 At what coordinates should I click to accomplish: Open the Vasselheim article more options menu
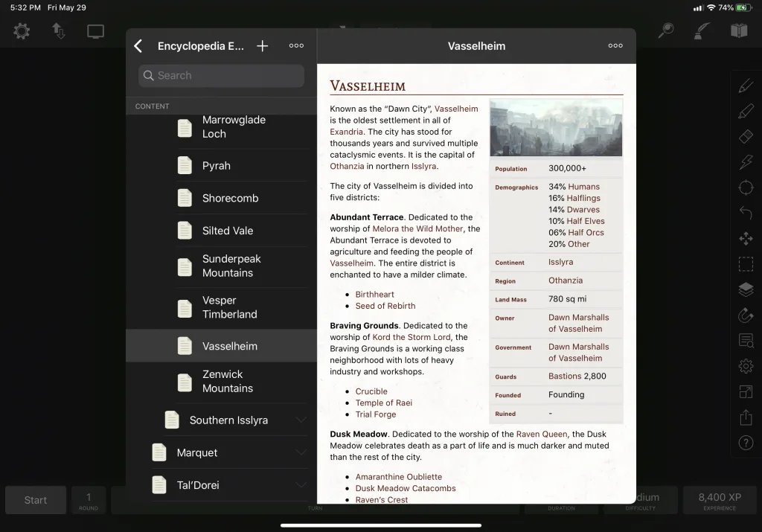point(615,45)
